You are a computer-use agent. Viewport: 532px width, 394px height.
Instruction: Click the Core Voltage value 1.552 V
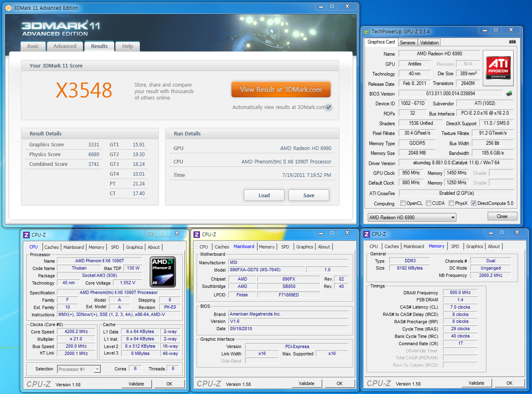click(x=128, y=283)
